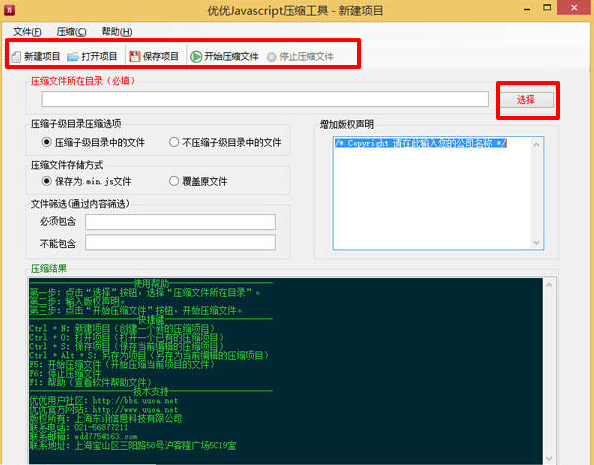The width and height of the screenshot is (594, 465).
Task: Open the 帮助(H) menu
Action: click(x=117, y=31)
